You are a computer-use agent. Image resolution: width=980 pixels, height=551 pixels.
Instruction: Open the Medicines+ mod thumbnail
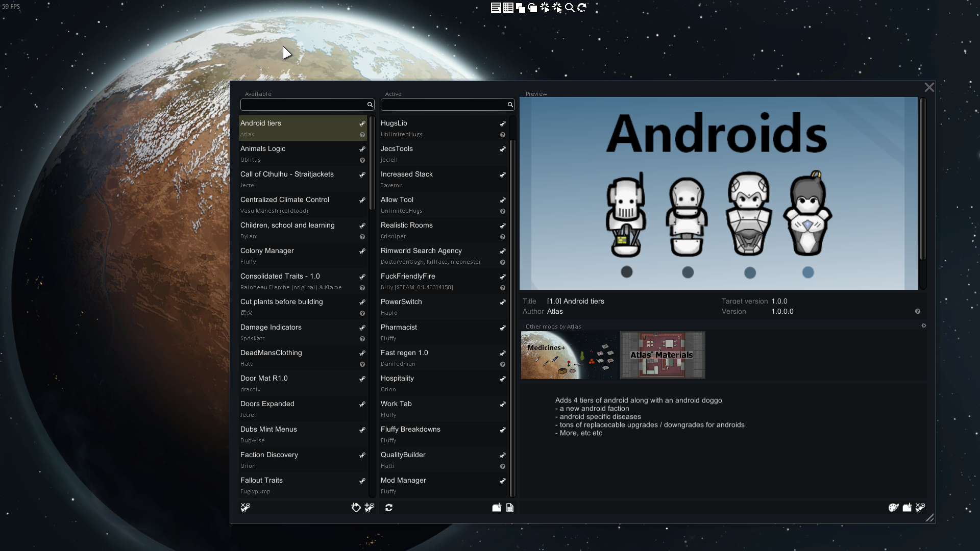[x=569, y=355]
